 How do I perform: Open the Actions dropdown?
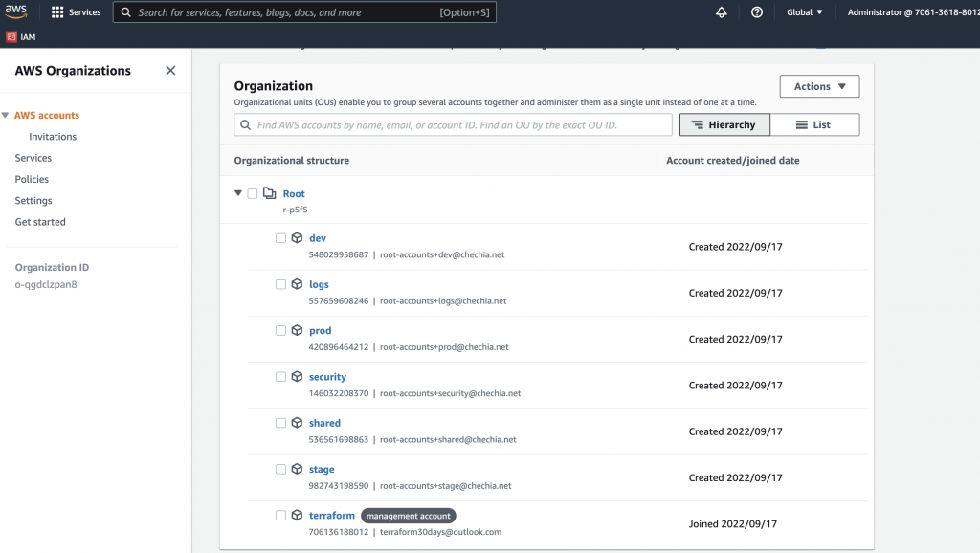coord(819,86)
